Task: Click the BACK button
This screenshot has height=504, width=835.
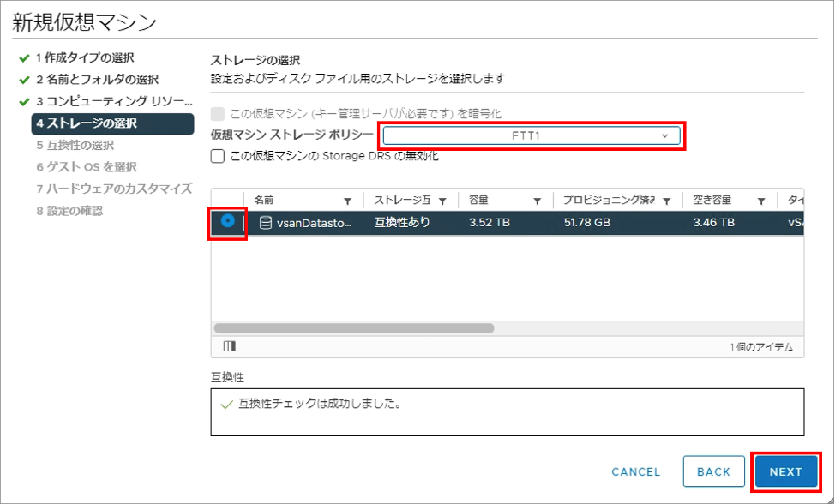Action: (713, 471)
